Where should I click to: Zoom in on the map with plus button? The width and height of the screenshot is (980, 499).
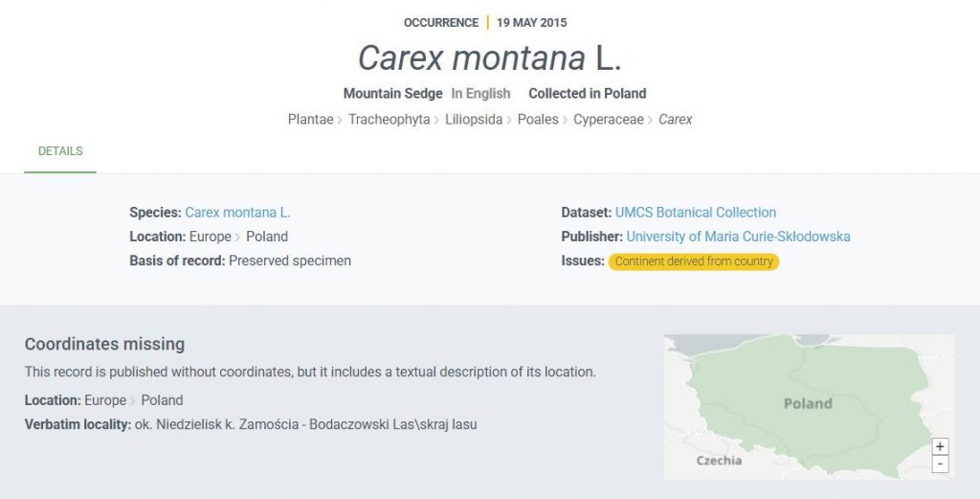[x=940, y=446]
